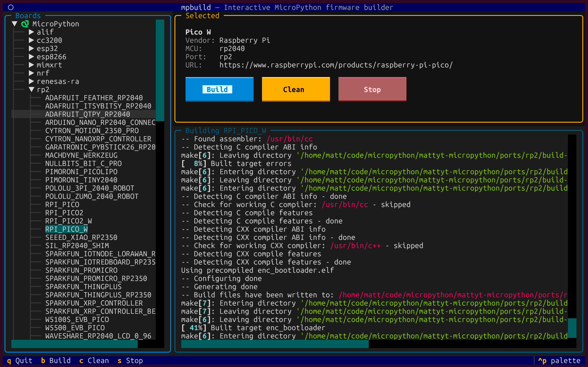Click the '[ 41%] Built target enc_bootloader' log line
Screen dimensions: 588x367
coord(253,328)
